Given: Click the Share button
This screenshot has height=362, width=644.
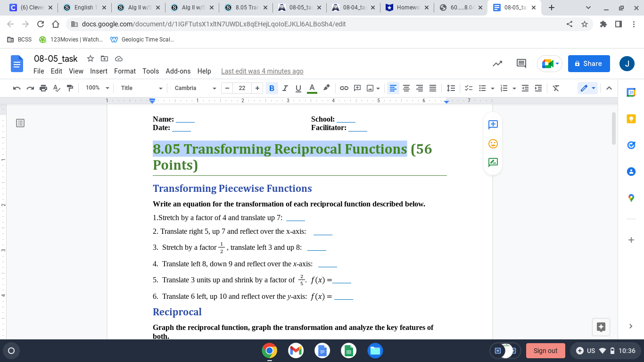Looking at the screenshot, I should coord(588,63).
